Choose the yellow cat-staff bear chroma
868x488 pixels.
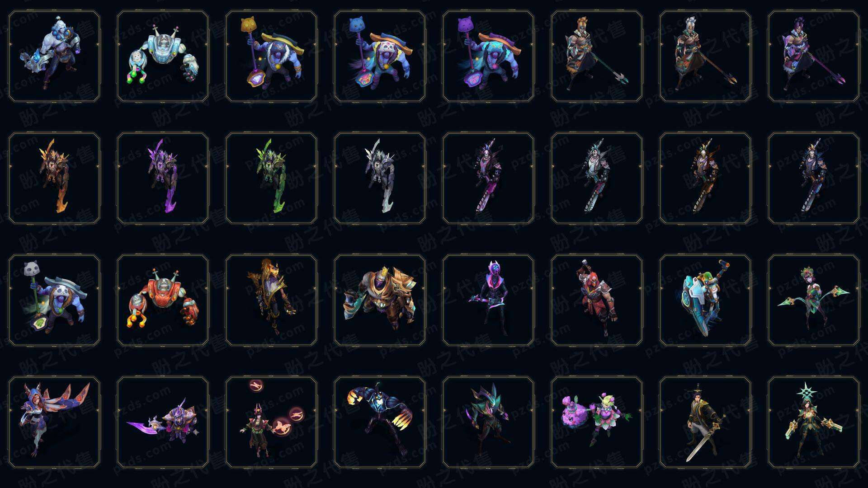coord(271,56)
